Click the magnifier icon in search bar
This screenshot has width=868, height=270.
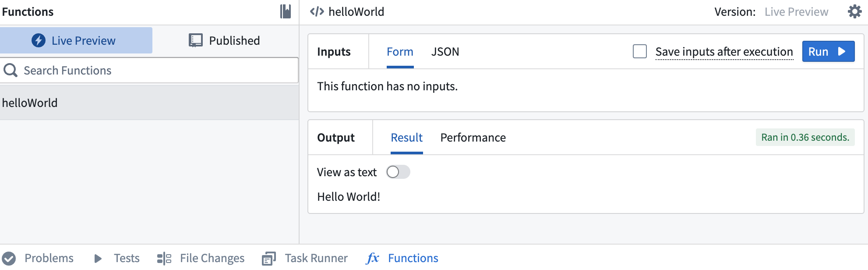coord(11,70)
